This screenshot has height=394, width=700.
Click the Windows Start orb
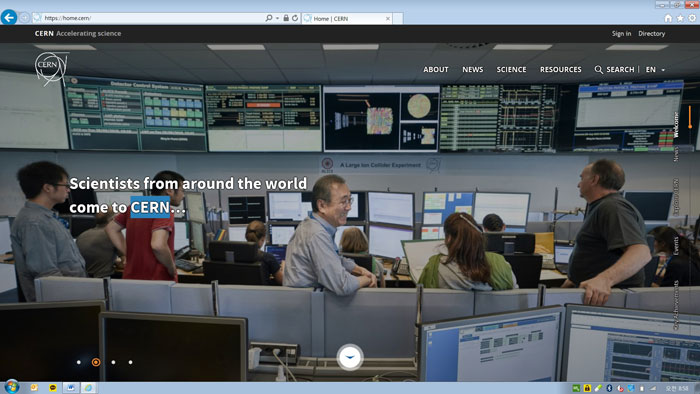coord(12,387)
